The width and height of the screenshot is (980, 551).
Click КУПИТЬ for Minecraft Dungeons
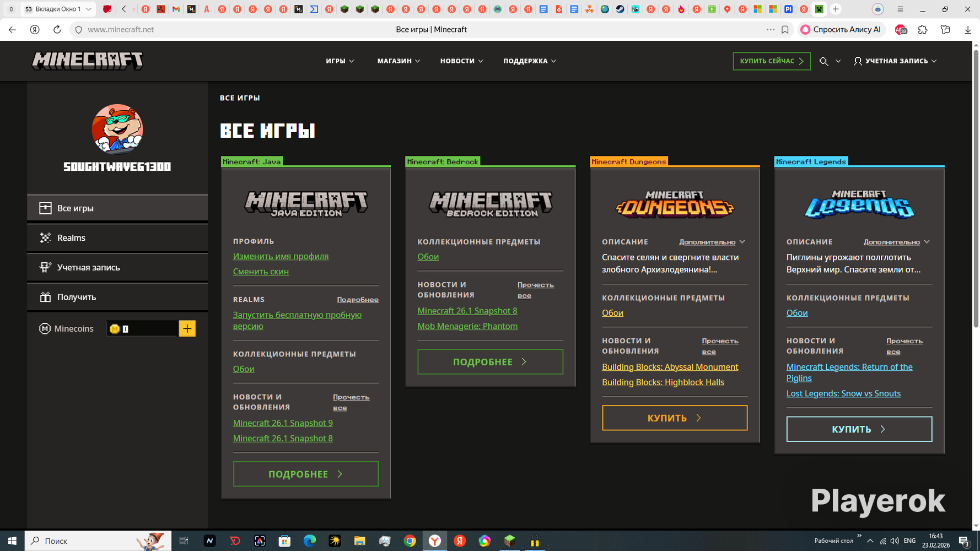click(x=675, y=418)
